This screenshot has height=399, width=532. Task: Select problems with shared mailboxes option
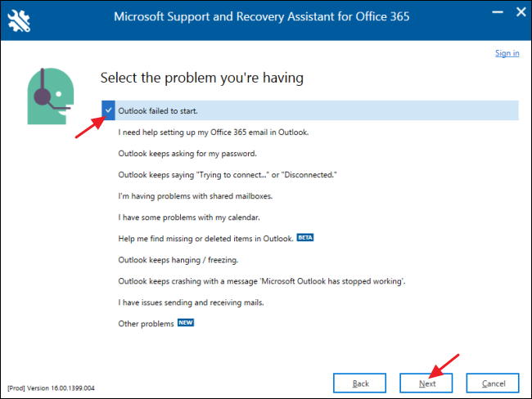193,195
